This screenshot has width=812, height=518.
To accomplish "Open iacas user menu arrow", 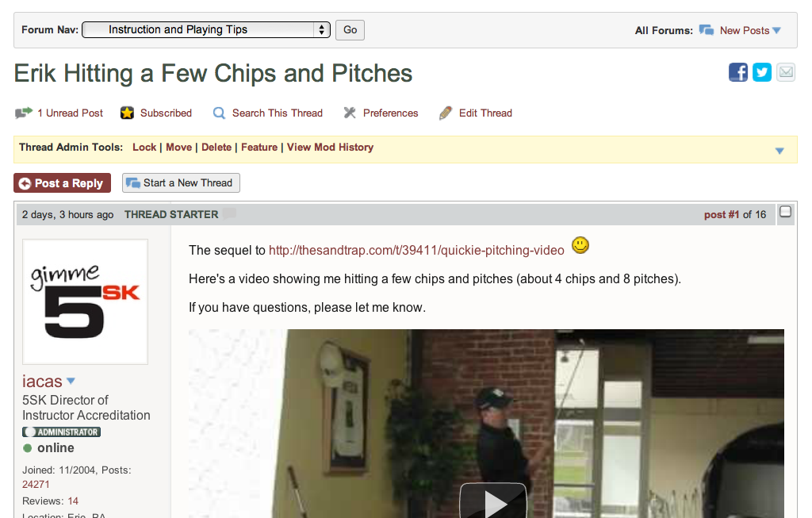I will [71, 381].
